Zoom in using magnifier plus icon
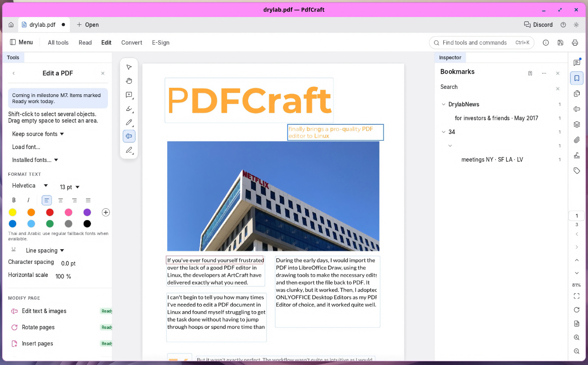This screenshot has height=365, width=588. (577, 337)
